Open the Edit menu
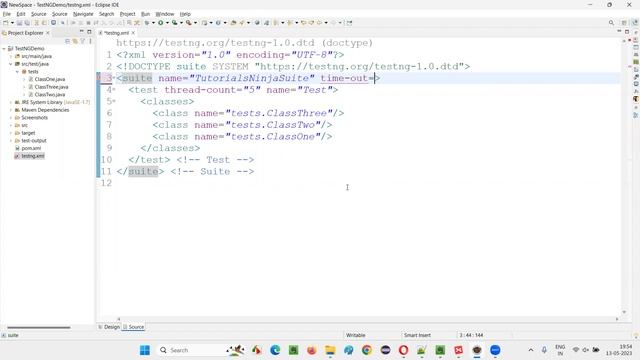Viewport: 640px width, 360px height. click(21, 14)
